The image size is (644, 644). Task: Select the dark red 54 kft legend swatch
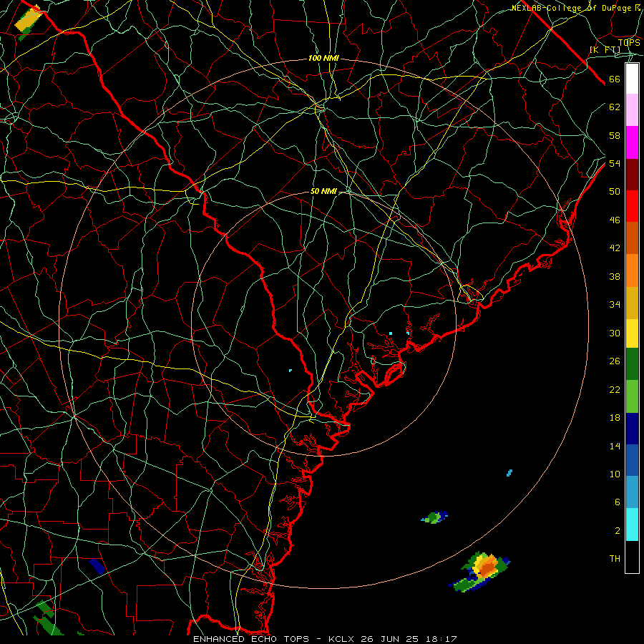tap(632, 175)
